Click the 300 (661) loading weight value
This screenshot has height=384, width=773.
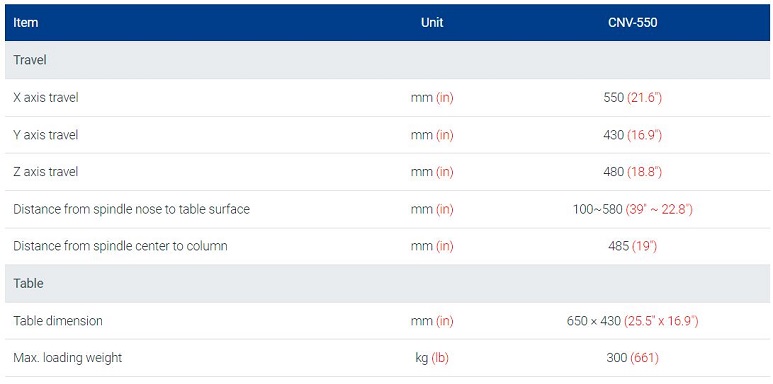(632, 358)
